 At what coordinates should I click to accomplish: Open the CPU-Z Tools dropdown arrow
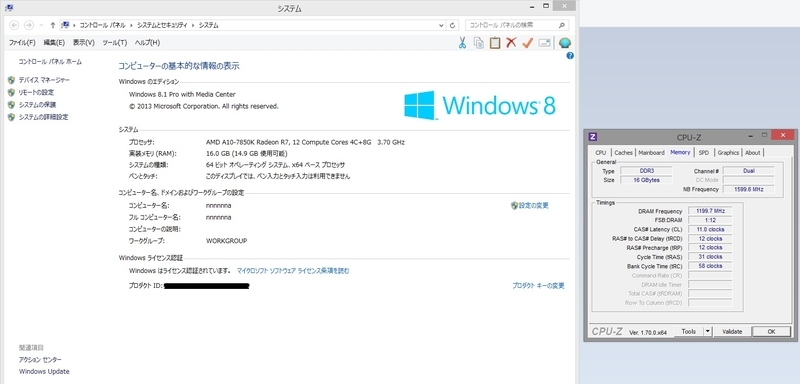click(x=707, y=331)
